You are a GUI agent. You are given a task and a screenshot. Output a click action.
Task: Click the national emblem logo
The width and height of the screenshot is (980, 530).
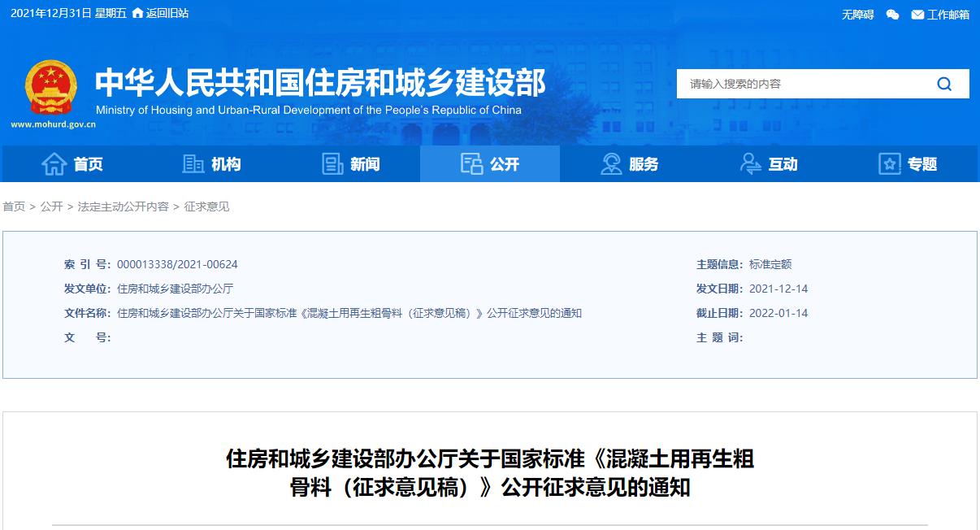pos(51,88)
